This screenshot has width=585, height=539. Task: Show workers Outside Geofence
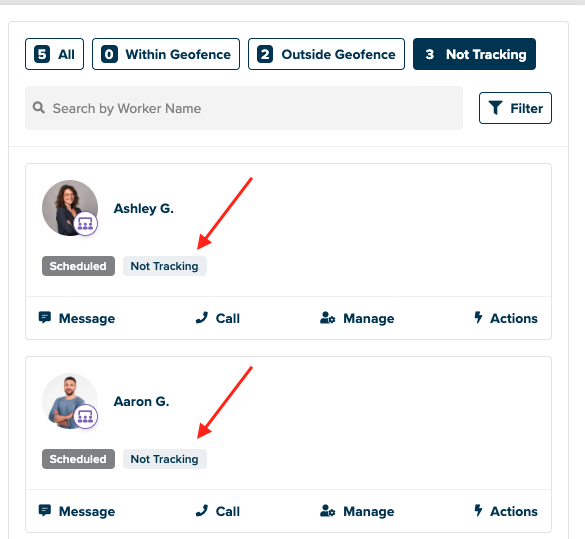[326, 54]
